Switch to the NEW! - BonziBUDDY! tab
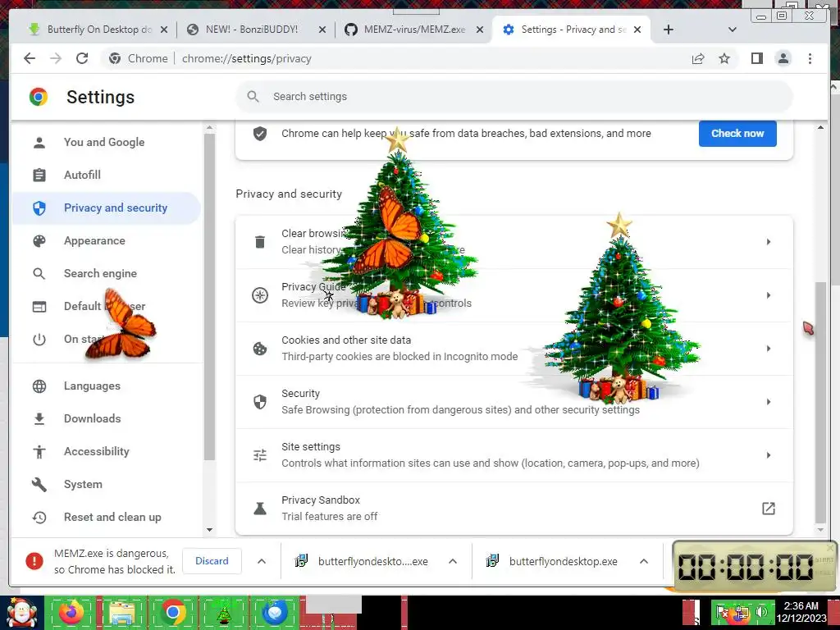Viewport: 840px width, 630px height. click(x=251, y=30)
